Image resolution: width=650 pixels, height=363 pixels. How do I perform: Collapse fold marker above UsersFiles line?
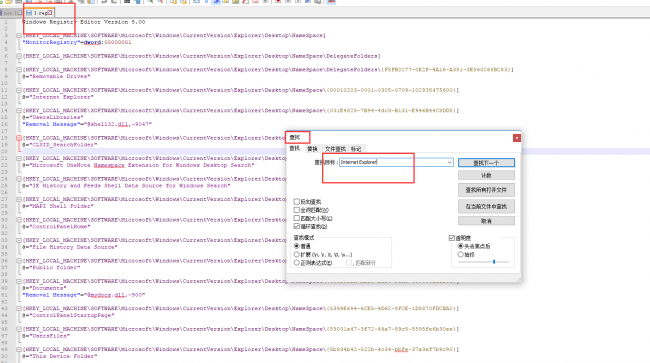19,329
